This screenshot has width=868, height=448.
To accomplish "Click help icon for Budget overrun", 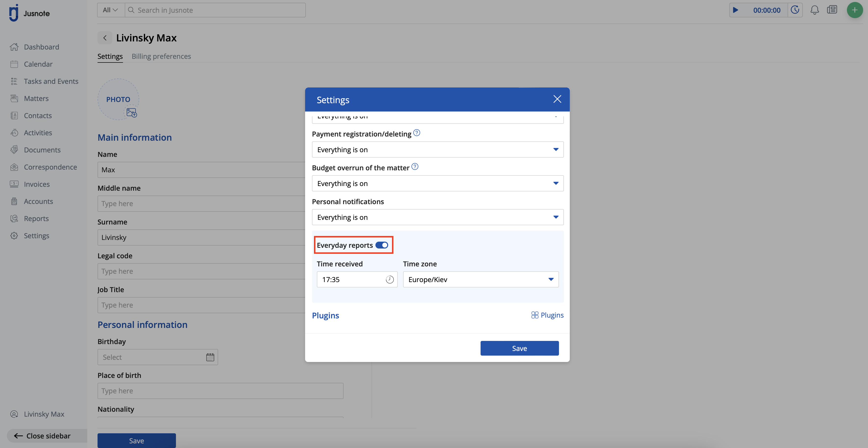I will click(415, 166).
